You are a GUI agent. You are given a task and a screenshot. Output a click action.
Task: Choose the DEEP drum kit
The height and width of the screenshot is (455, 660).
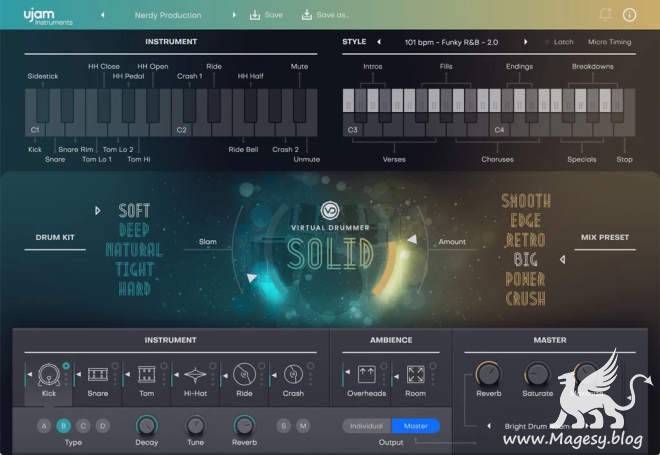(x=134, y=230)
